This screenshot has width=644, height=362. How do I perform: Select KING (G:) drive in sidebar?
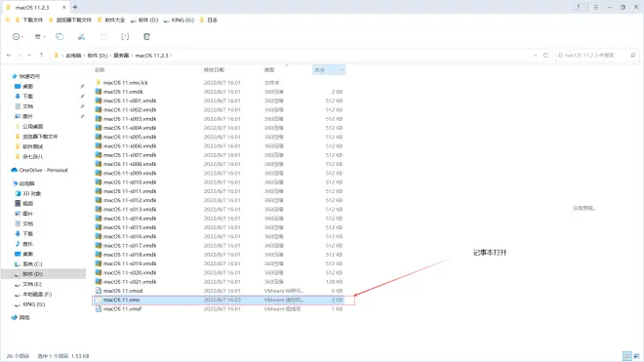(x=29, y=304)
